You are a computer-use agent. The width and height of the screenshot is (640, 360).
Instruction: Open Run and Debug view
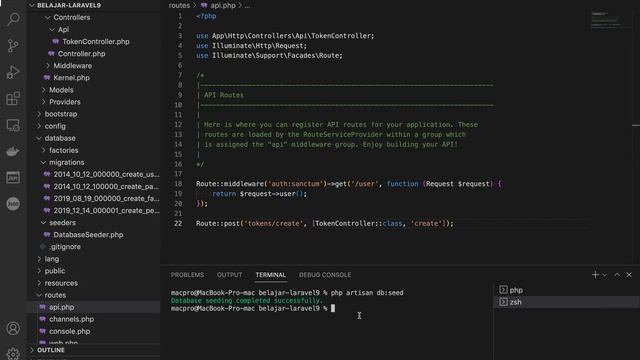coord(13,72)
